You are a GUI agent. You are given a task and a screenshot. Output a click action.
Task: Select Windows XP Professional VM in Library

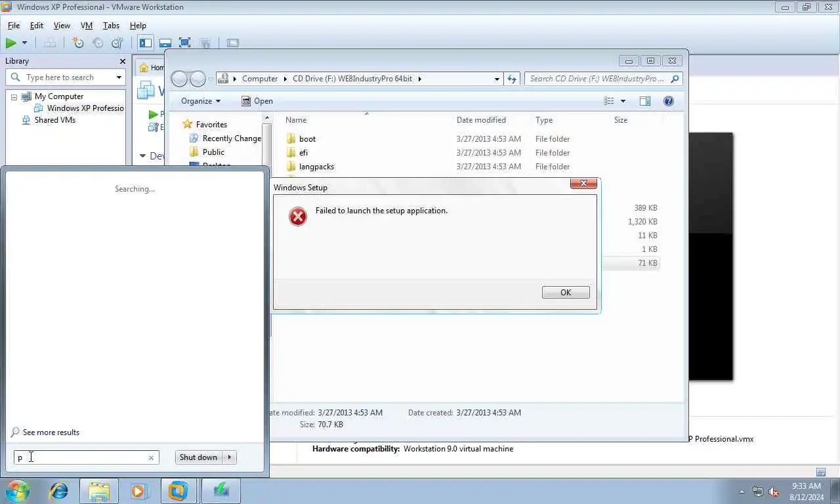85,108
